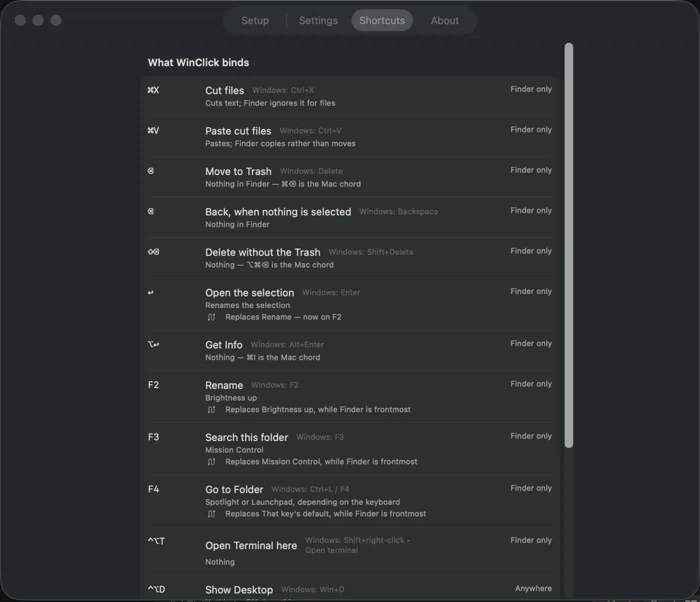700x602 pixels.
Task: Click 'Pastes; Finder copies rather than moves'
Action: pos(280,143)
